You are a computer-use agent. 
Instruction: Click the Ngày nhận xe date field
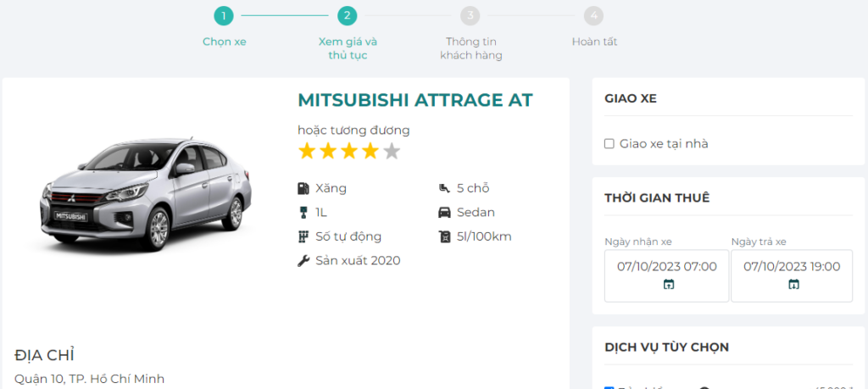pyautogui.click(x=666, y=267)
